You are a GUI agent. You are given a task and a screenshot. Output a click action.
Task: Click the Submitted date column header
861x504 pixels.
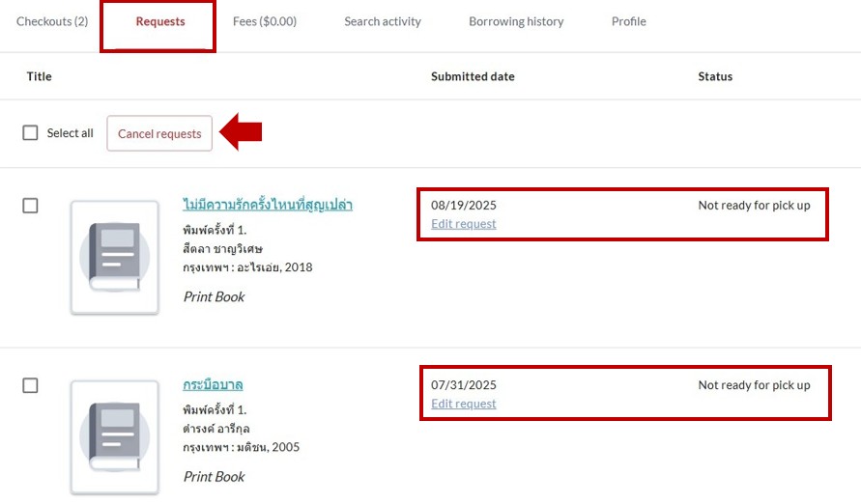click(473, 76)
